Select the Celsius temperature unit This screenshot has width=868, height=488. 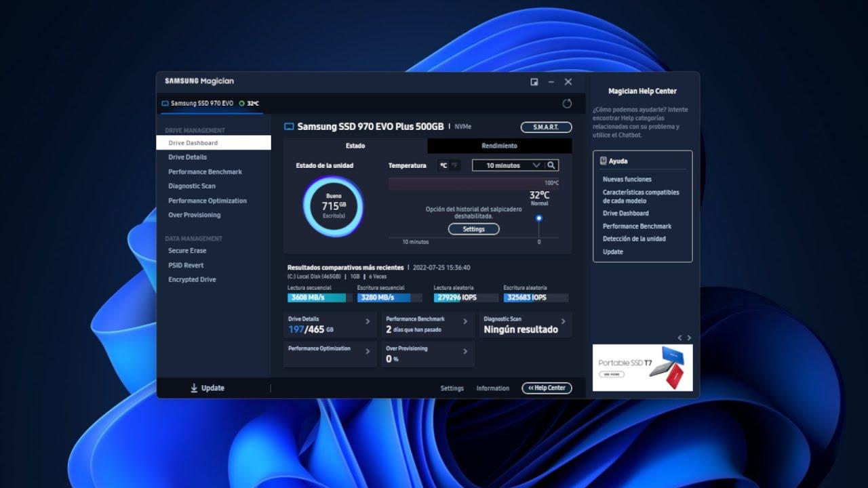coord(444,165)
